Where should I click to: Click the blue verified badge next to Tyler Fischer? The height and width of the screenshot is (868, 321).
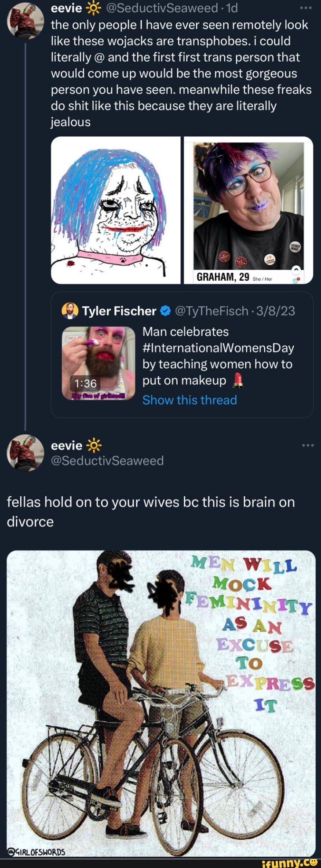165,311
